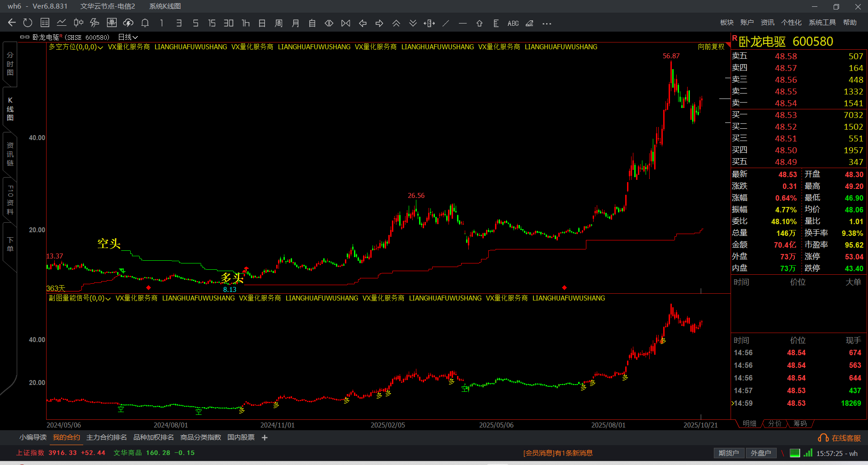Switch to 3-minute period
The image size is (868, 465).
(x=179, y=23)
